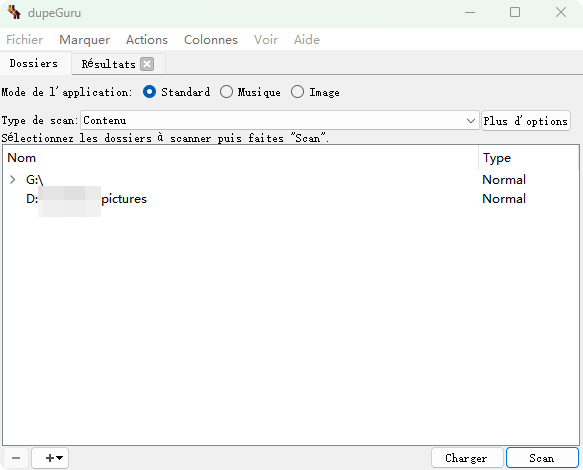Minimize the dupeGuru window
Image resolution: width=583 pixels, height=470 pixels.
pyautogui.click(x=470, y=13)
